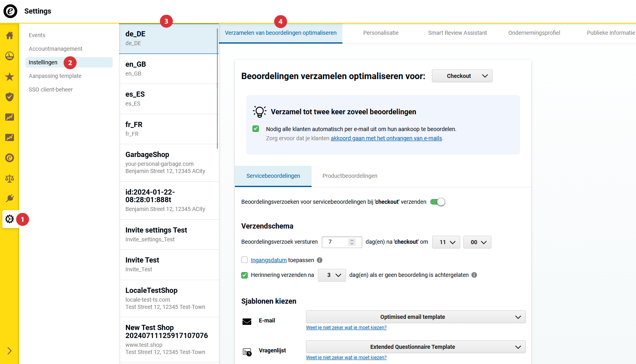Switch to the Personalisatie tab
The image size is (636, 364).
click(381, 33)
